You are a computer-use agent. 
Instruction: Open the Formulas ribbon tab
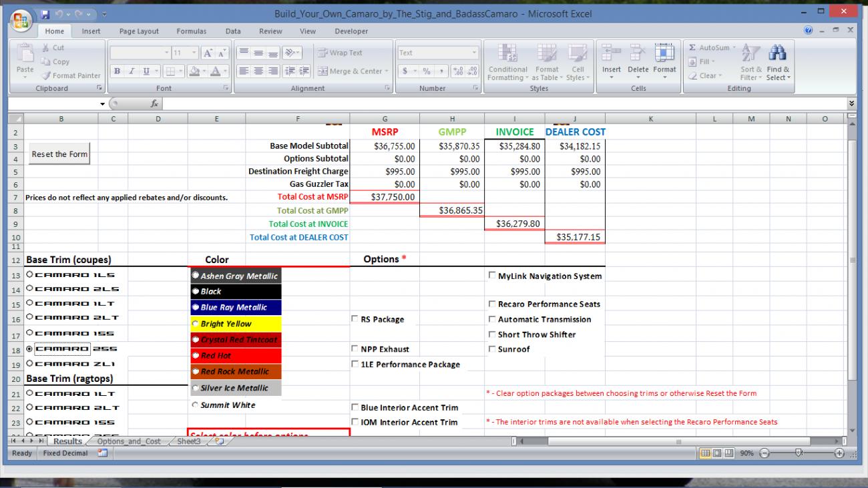pyautogui.click(x=191, y=31)
